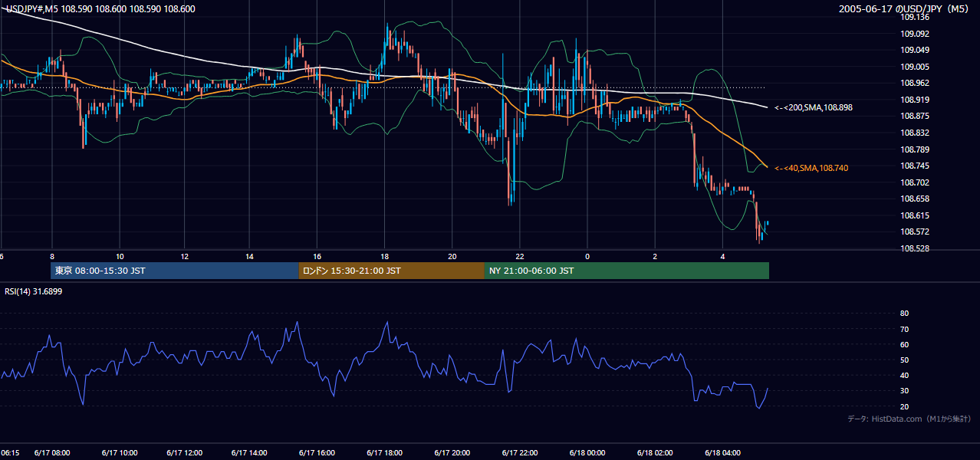
Task: Click the 6/17 22:00 time label
Action: pos(520,453)
